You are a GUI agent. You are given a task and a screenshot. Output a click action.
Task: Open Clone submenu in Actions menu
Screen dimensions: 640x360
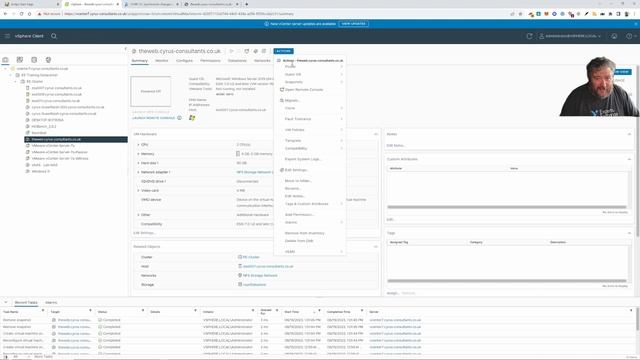(310, 108)
